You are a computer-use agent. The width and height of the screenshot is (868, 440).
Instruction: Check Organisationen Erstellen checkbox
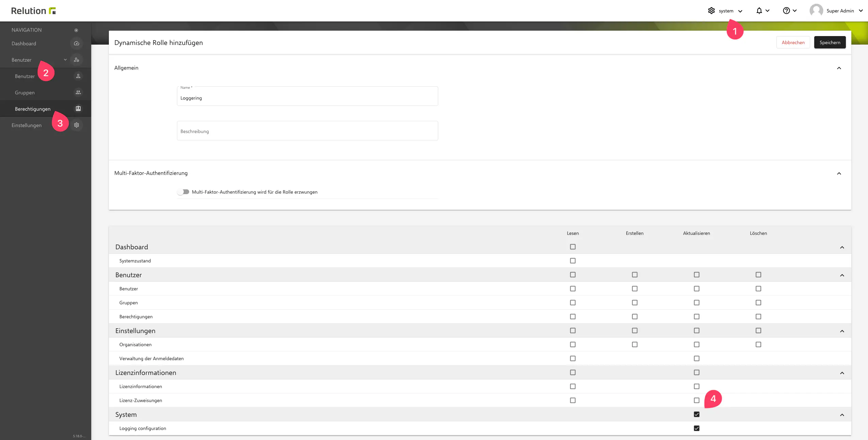point(635,344)
